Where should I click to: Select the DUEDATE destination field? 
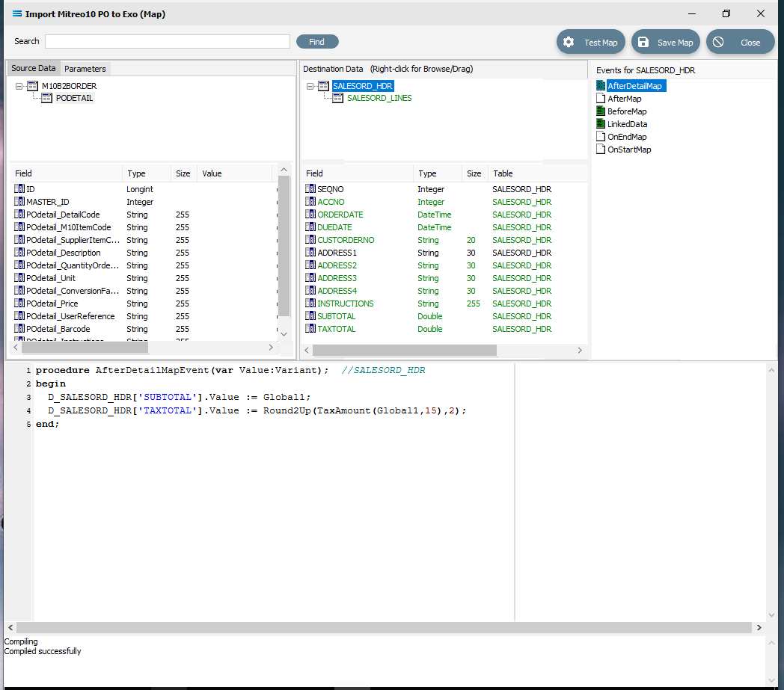point(334,227)
